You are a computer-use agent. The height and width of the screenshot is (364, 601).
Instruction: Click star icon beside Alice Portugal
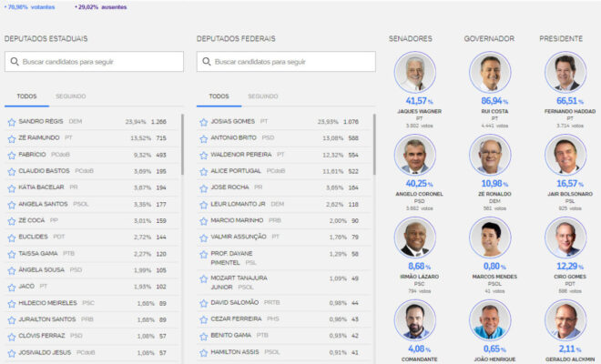coord(203,171)
